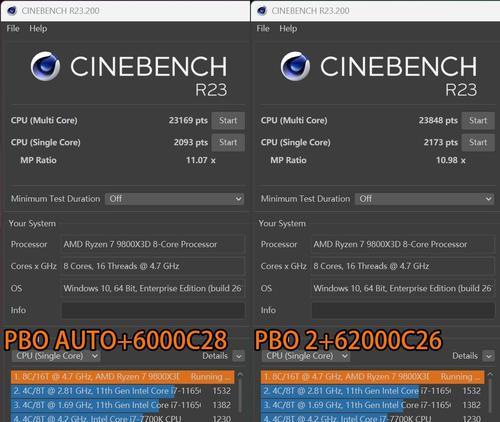
Task: Select the 1.69 GHz i7-1165 row, left window
Action: (123, 405)
